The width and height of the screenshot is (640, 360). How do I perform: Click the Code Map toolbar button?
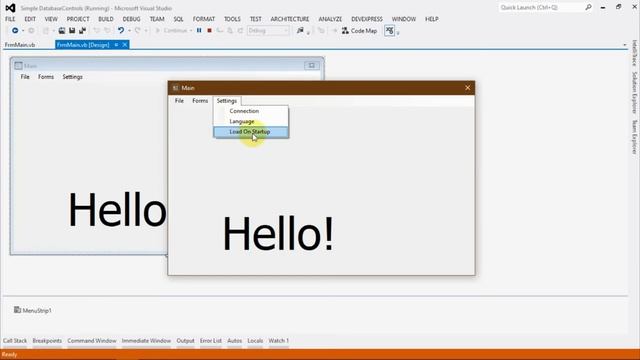[359, 31]
